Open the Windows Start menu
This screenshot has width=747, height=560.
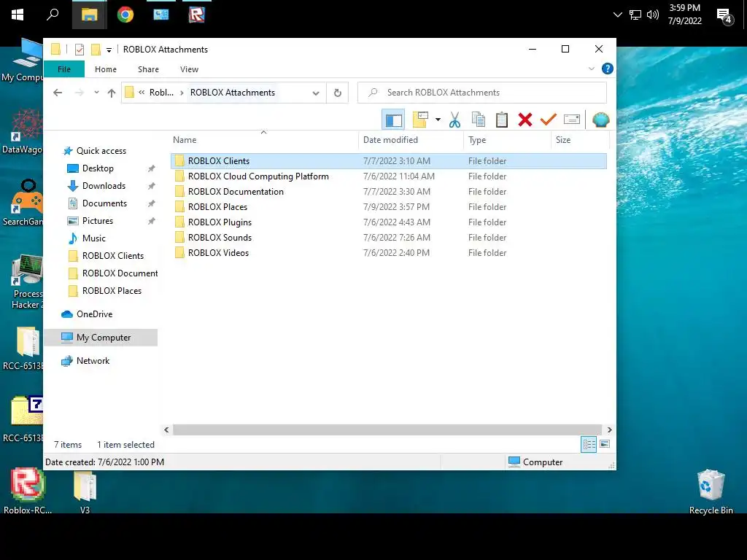coord(18,15)
